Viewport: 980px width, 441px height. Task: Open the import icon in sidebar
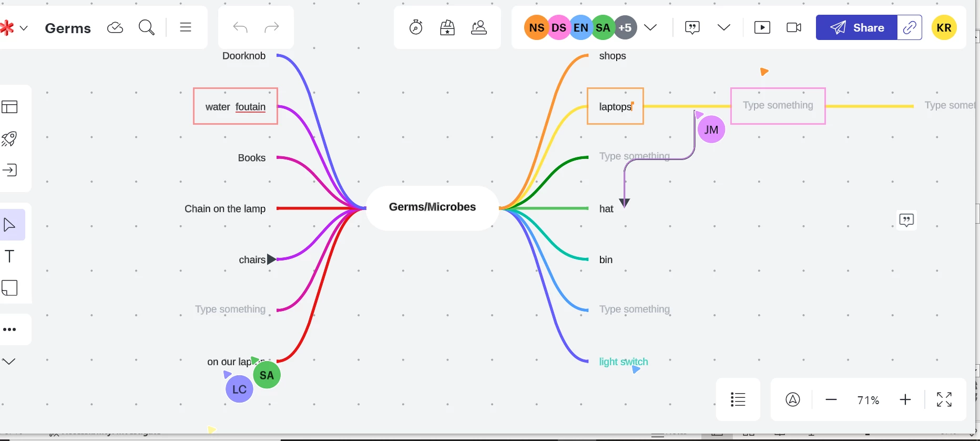click(9, 171)
